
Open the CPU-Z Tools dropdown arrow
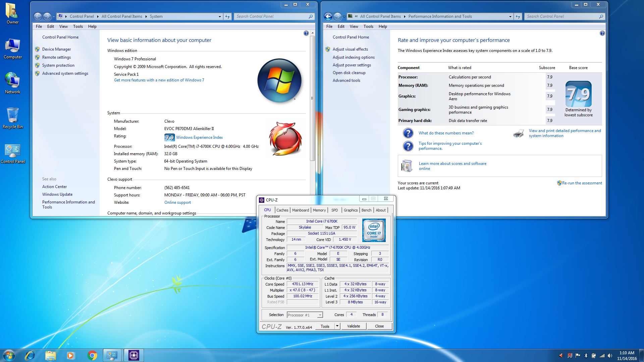coord(337,326)
